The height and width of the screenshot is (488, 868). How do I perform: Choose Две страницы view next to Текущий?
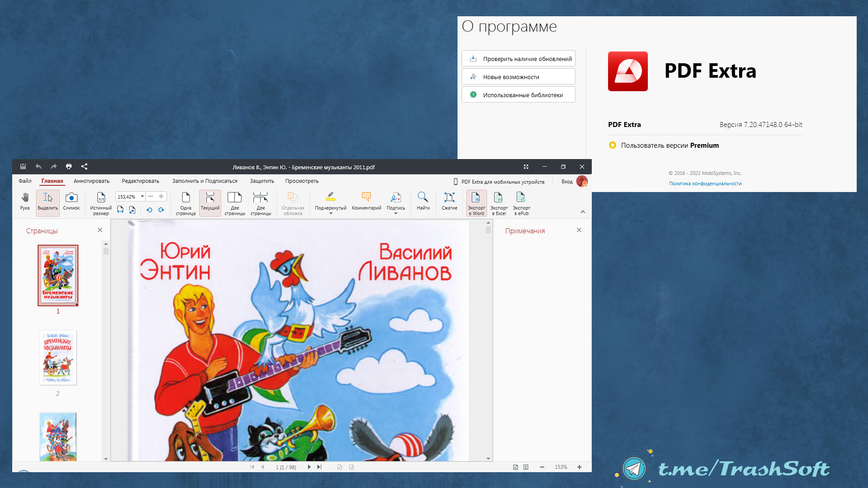coord(235,203)
